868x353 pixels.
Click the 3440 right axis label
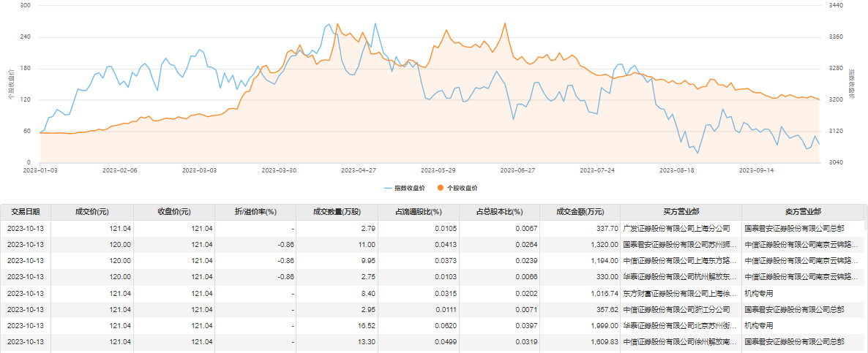point(835,5)
